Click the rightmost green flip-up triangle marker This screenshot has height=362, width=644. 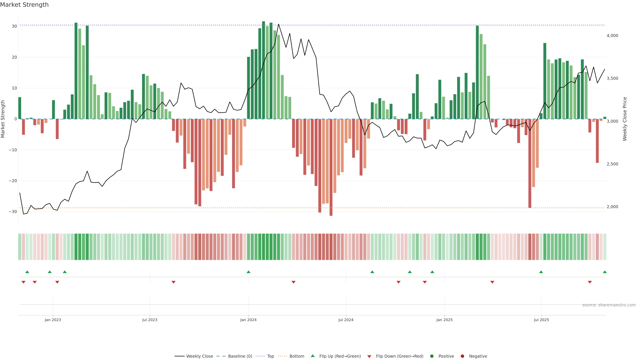click(x=604, y=272)
